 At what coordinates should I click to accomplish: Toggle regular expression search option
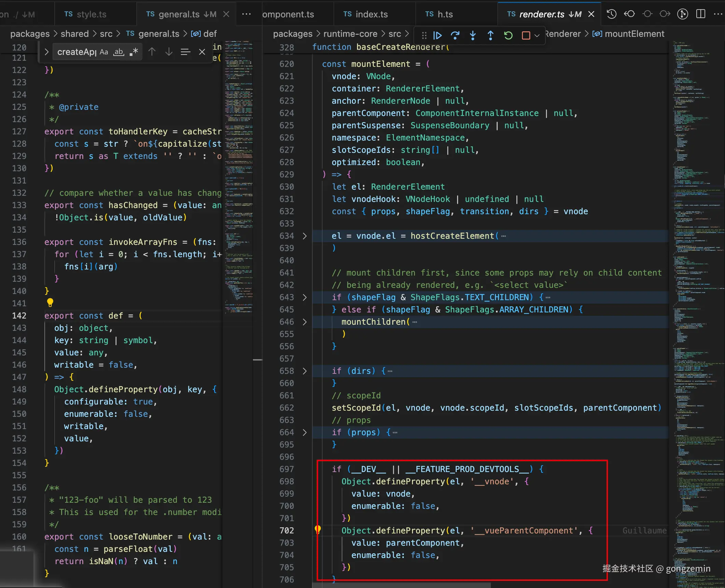coord(134,52)
